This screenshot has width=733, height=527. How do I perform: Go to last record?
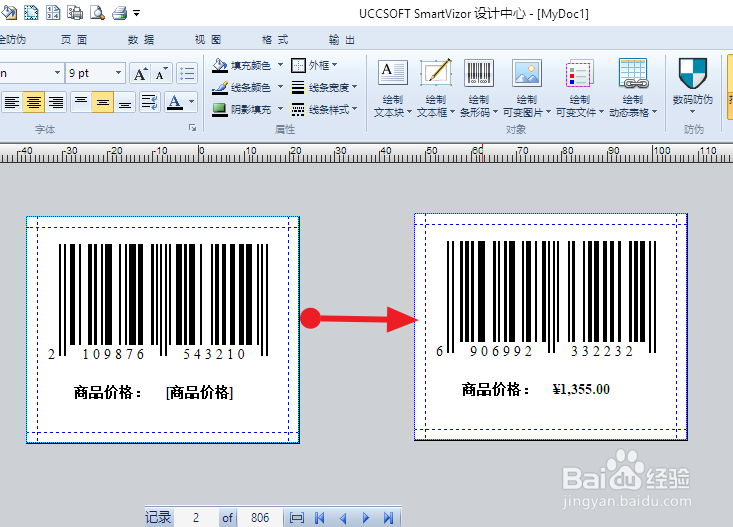(388, 518)
